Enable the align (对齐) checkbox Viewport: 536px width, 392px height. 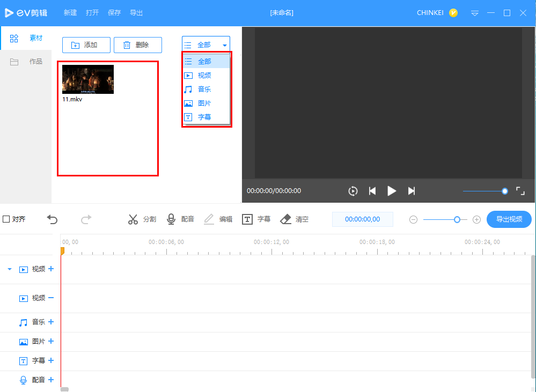click(6, 219)
